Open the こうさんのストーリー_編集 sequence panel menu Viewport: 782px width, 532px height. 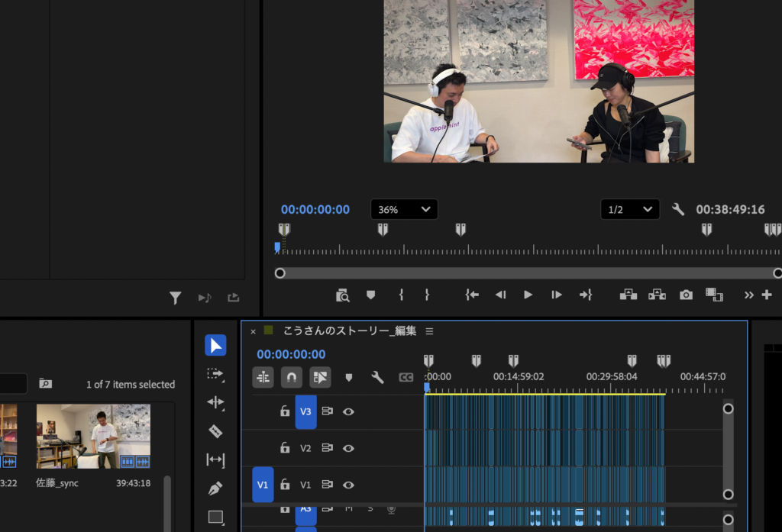(x=429, y=331)
